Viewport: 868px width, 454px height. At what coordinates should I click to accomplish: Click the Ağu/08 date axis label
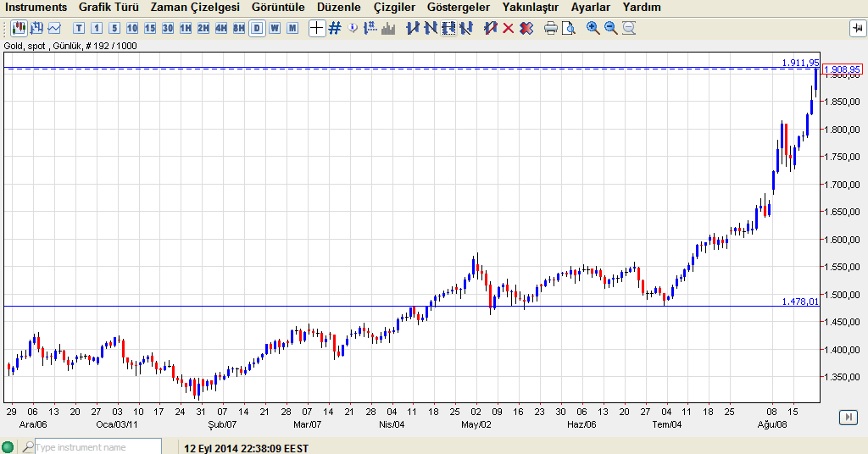772,424
